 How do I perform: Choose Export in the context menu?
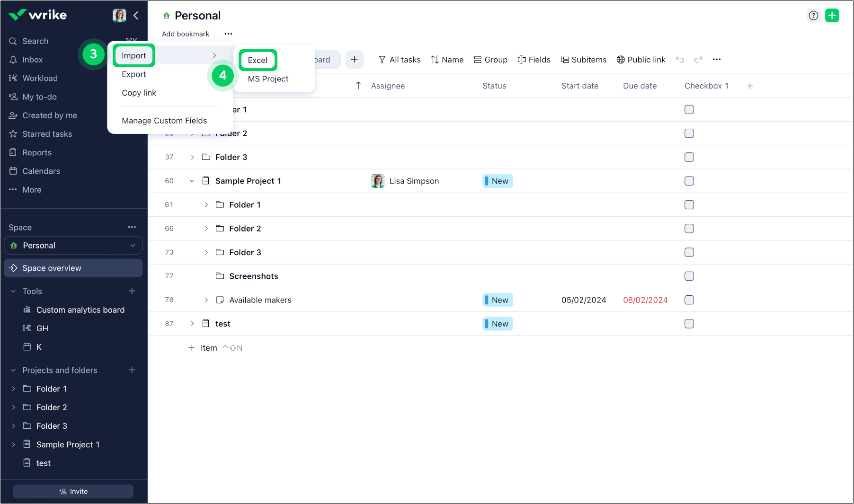(x=134, y=74)
